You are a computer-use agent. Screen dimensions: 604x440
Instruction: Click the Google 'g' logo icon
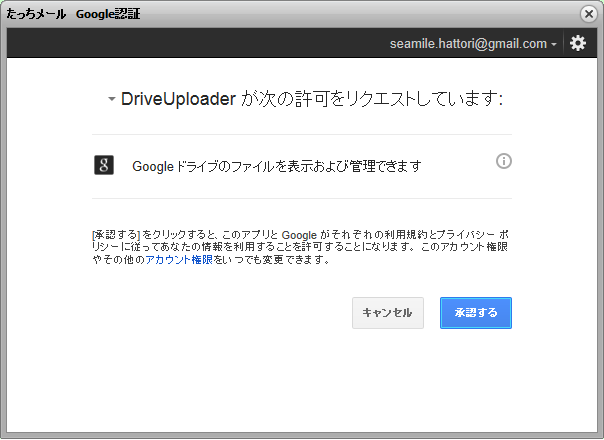pos(104,165)
